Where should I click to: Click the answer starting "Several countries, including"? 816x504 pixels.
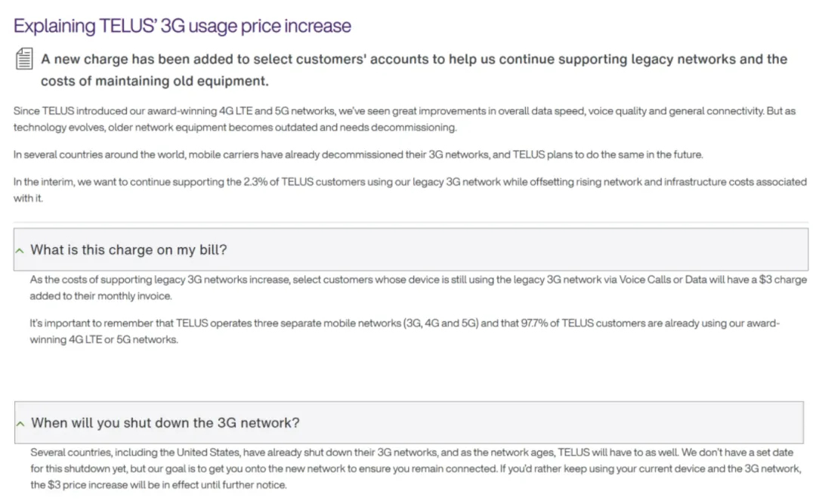pos(416,468)
